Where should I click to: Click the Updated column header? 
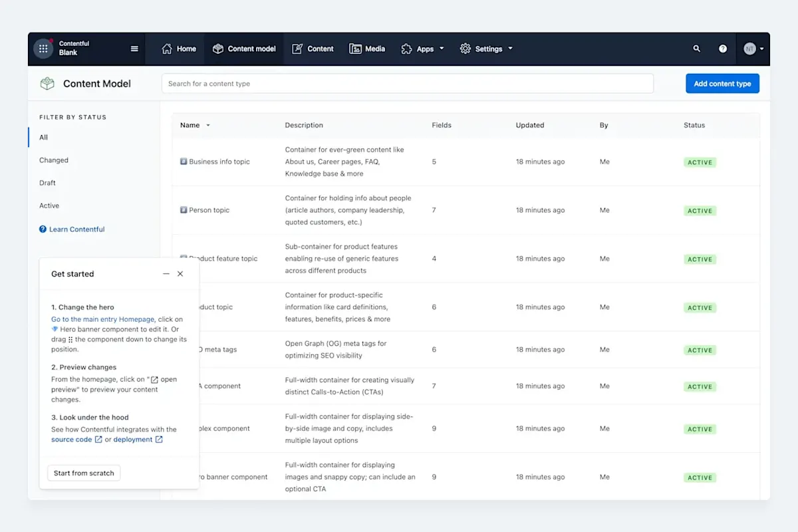530,125
